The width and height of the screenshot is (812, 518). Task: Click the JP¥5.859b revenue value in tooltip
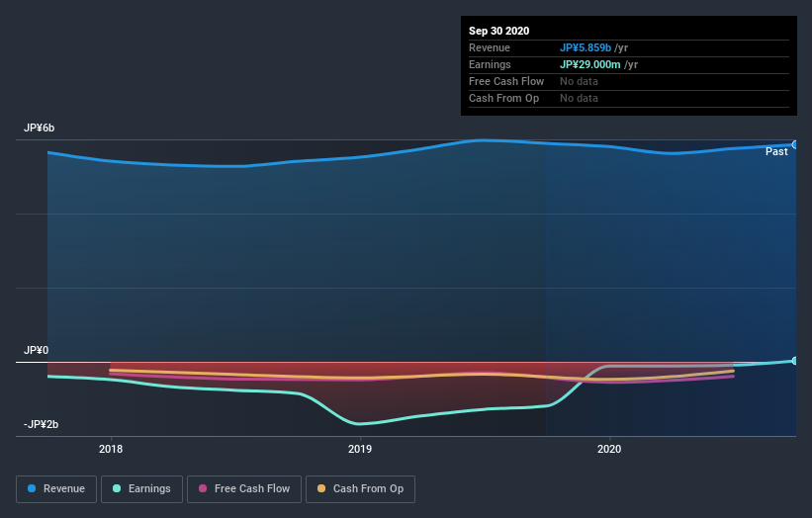586,47
